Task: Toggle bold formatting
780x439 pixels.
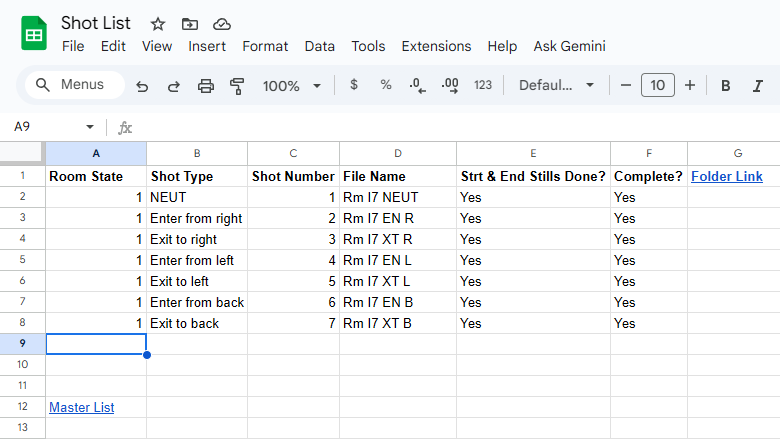Action: click(x=726, y=86)
